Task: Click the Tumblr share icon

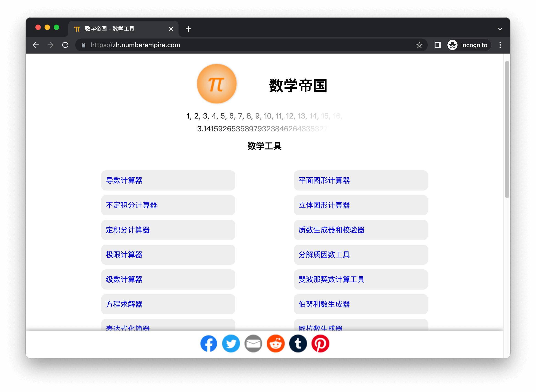Action: [298, 343]
